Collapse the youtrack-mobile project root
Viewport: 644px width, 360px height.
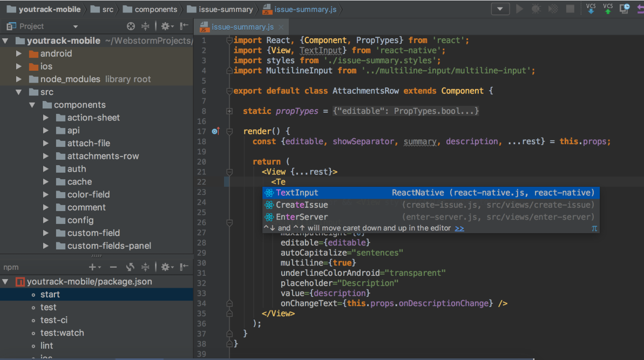point(5,40)
